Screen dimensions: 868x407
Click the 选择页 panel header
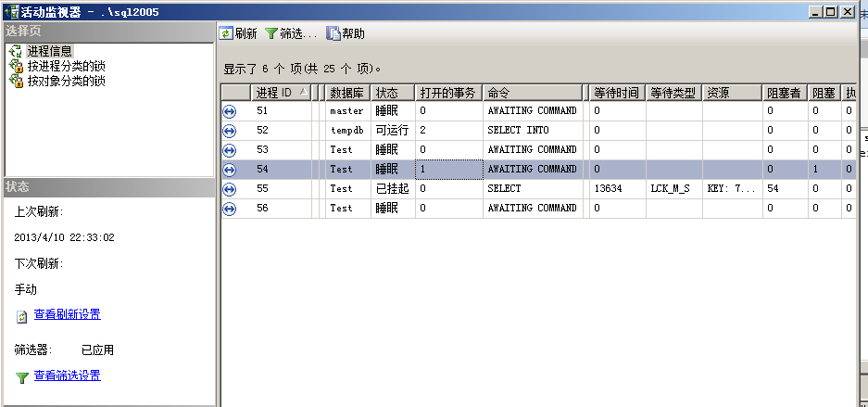[x=109, y=31]
